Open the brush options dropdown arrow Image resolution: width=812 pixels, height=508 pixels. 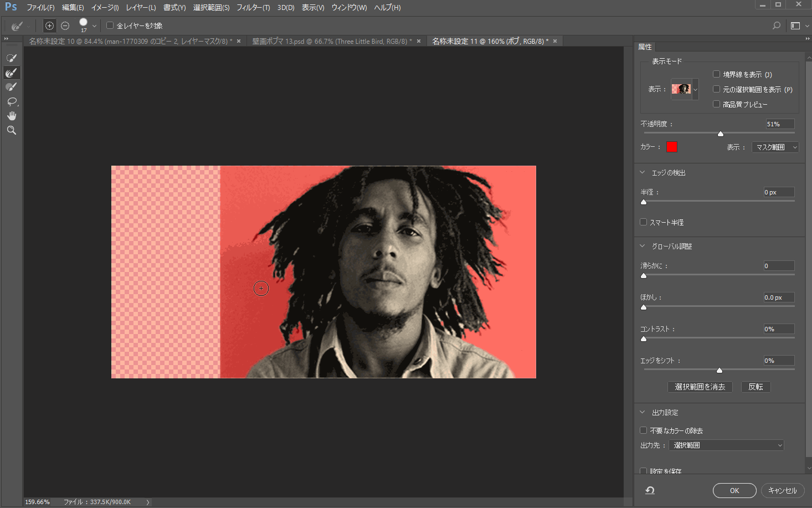tap(94, 26)
